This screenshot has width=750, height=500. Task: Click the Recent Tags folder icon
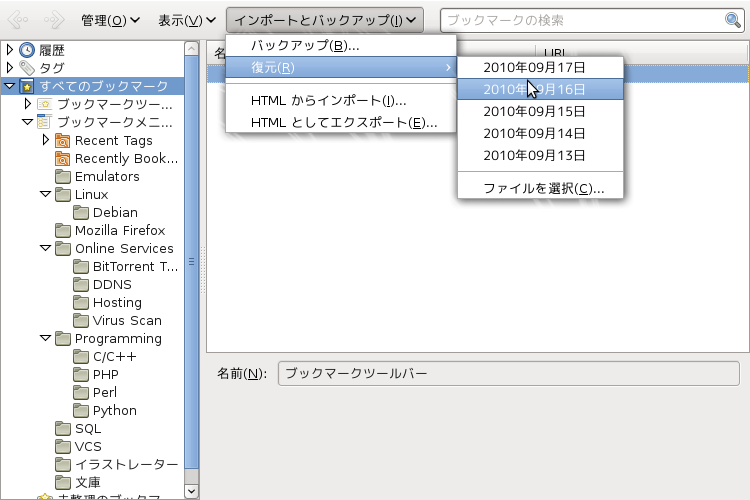coord(63,141)
